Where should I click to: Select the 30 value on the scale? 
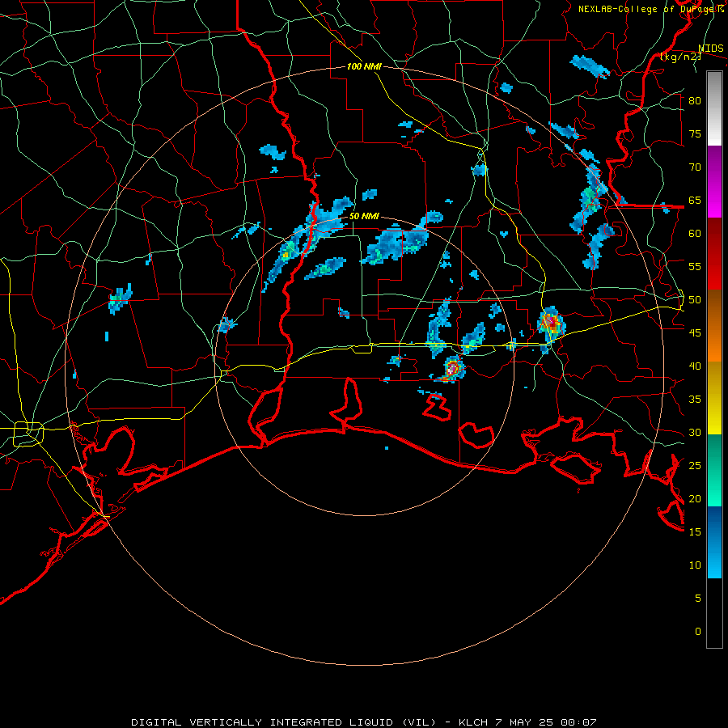click(695, 432)
